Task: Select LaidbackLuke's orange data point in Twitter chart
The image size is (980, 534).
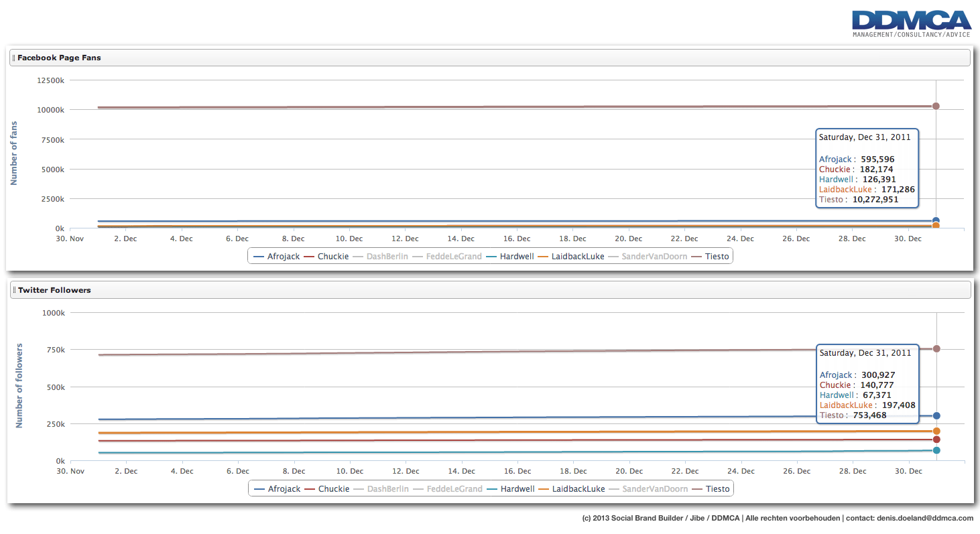Action: coord(936,431)
